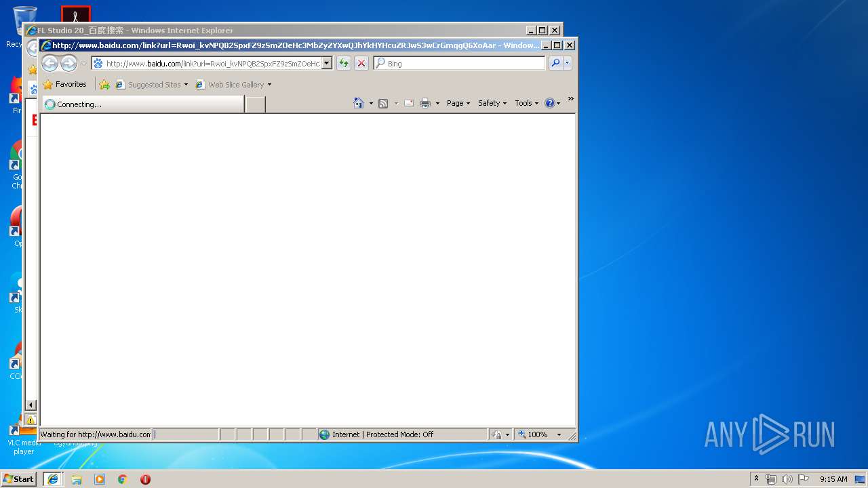Click the Read Mail envelope icon
The height and width of the screenshot is (488, 868).
pos(409,103)
